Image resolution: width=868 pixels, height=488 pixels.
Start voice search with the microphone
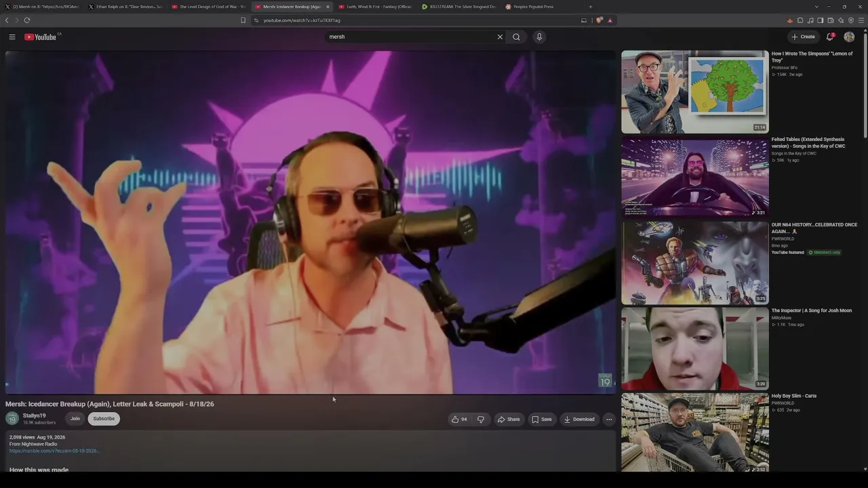pos(539,37)
